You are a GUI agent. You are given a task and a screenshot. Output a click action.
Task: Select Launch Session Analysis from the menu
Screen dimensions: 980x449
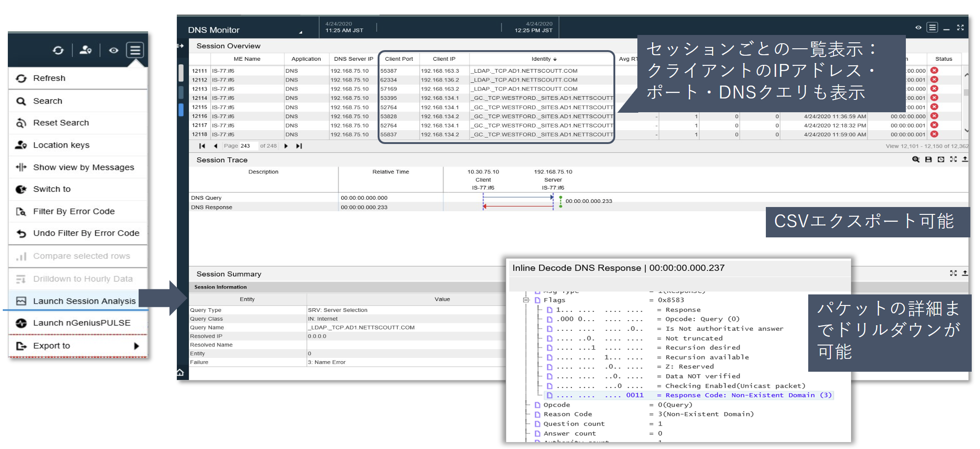pyautogui.click(x=84, y=301)
